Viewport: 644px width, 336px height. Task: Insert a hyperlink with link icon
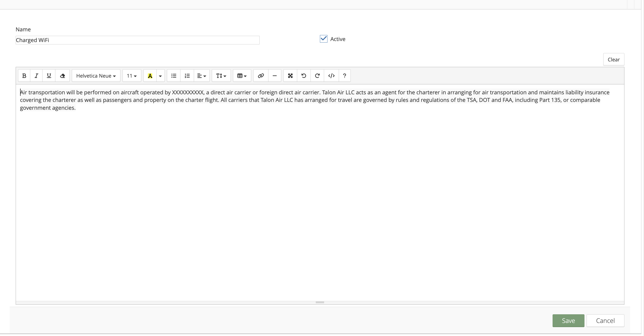[261, 76]
